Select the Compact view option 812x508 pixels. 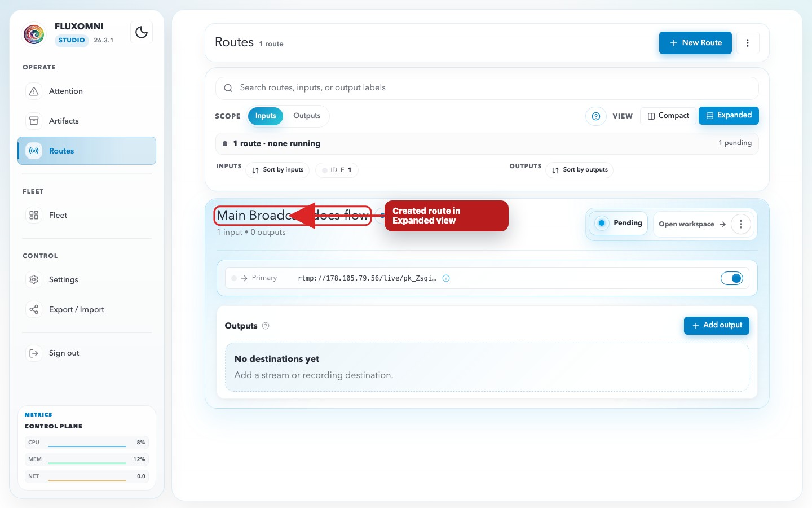pos(668,116)
